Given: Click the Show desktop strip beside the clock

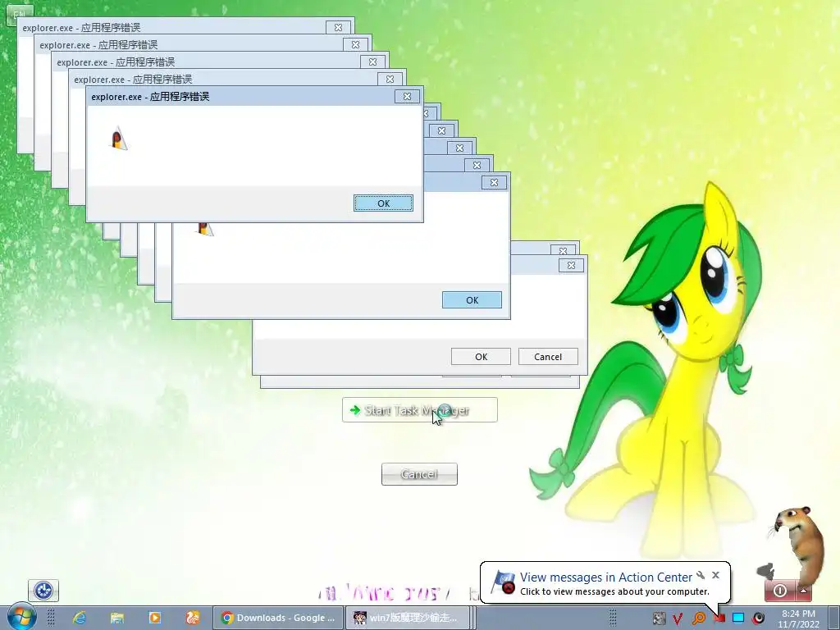Looking at the screenshot, I should pyautogui.click(x=833, y=618).
